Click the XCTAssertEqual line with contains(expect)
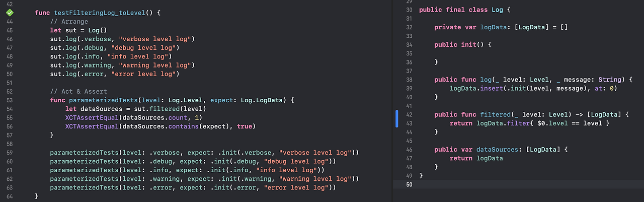This screenshot has height=202, width=644. (160, 126)
